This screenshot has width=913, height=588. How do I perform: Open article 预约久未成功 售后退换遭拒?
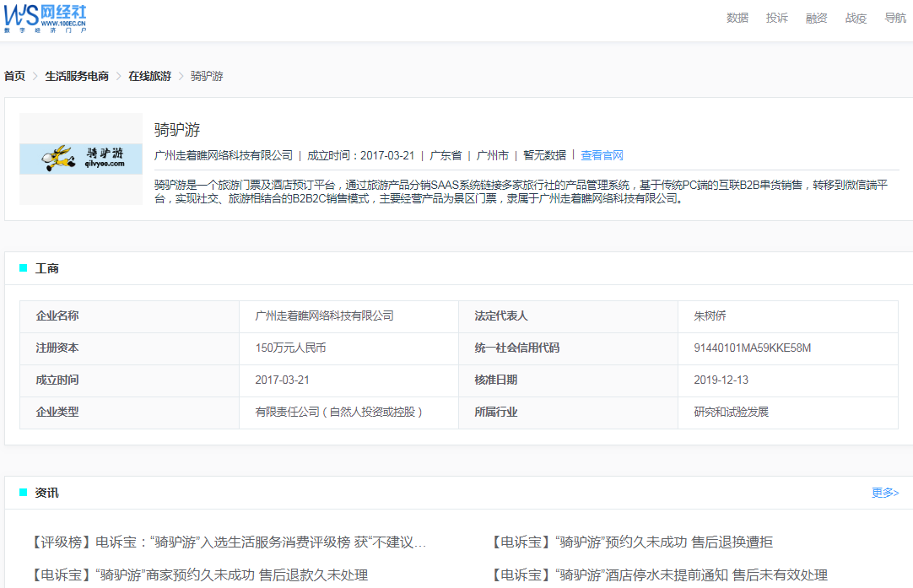pyautogui.click(x=632, y=542)
